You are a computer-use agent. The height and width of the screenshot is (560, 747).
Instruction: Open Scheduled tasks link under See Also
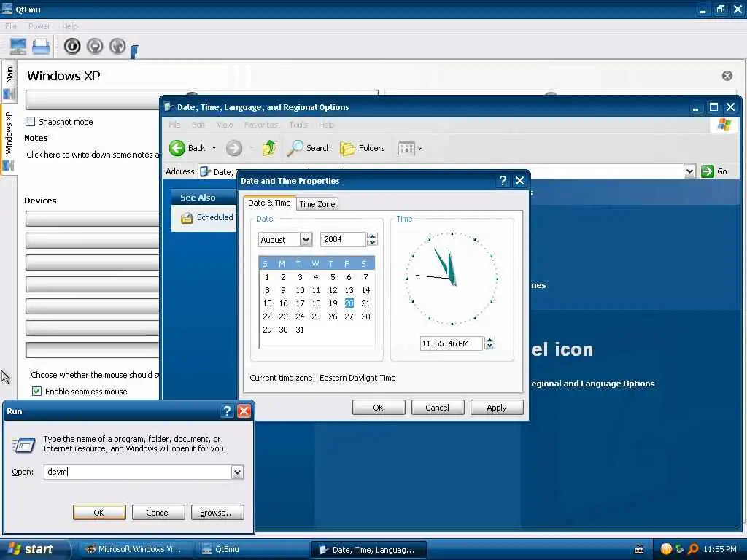click(x=208, y=217)
